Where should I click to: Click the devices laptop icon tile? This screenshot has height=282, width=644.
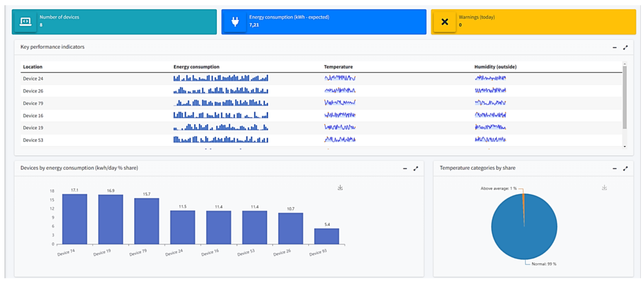point(25,22)
